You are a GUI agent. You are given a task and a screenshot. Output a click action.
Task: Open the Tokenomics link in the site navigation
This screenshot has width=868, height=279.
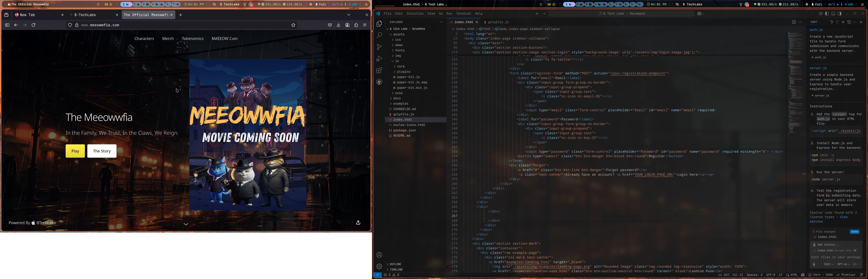(192, 39)
